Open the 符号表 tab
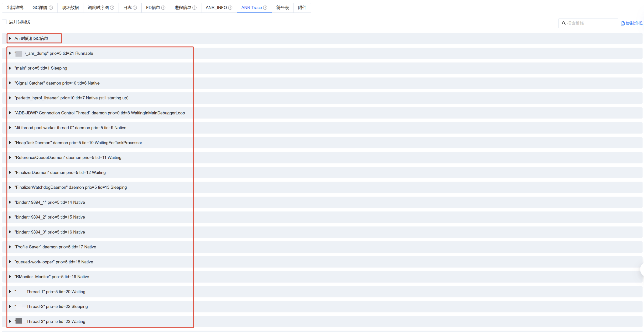 coord(282,8)
